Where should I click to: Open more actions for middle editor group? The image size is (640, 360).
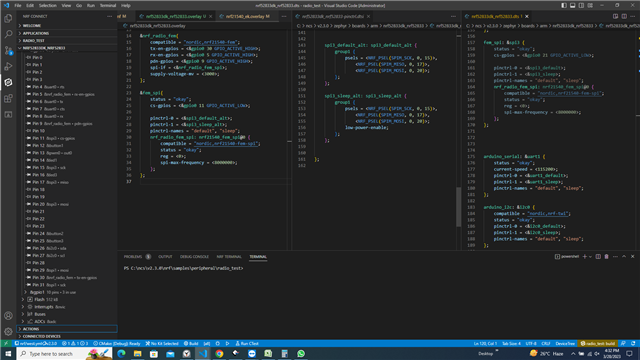[453, 16]
